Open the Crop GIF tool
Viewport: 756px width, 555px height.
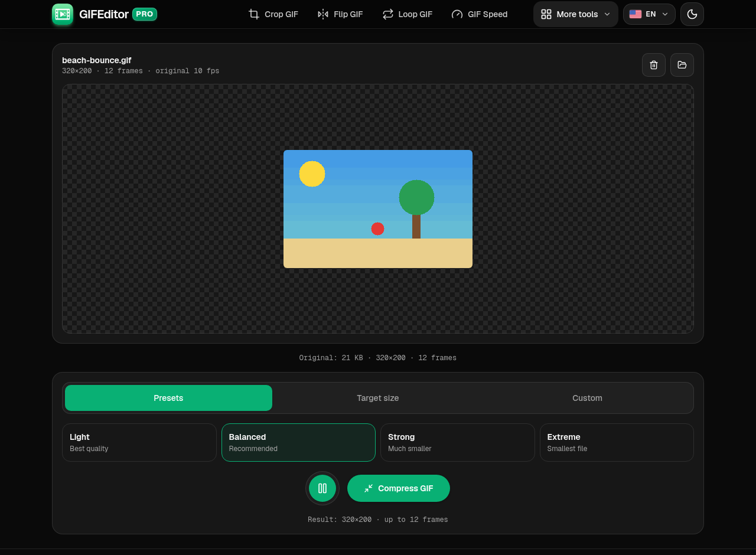pos(273,14)
